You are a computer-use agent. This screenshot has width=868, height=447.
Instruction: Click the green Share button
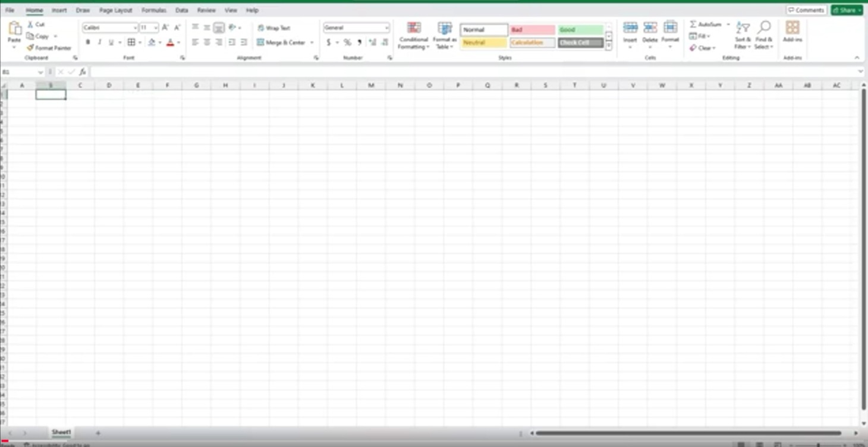847,10
